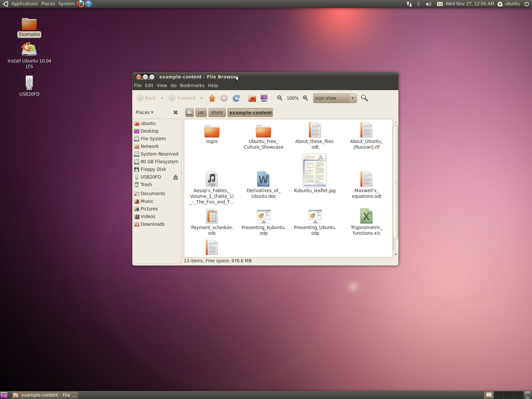Select Presenting_Kubuntu.odp presentation

263,216
